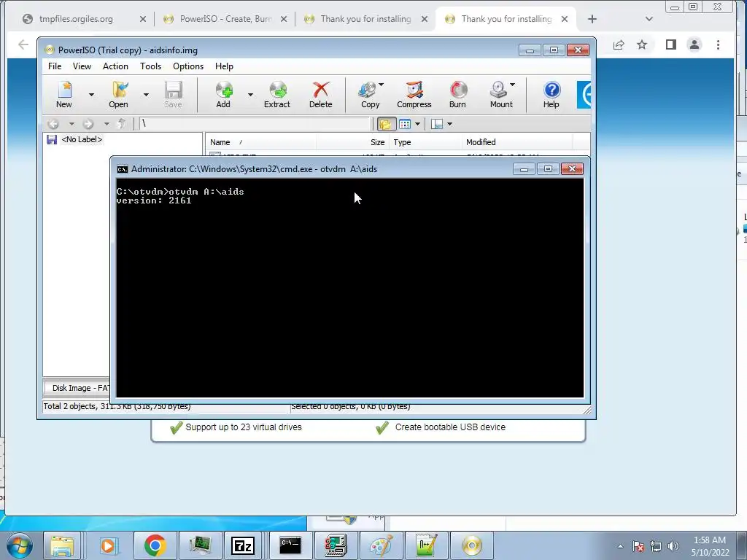Viewport: 747px width, 560px height.
Task: Toggle the Chrome side panel icon
Action: [x=671, y=44]
